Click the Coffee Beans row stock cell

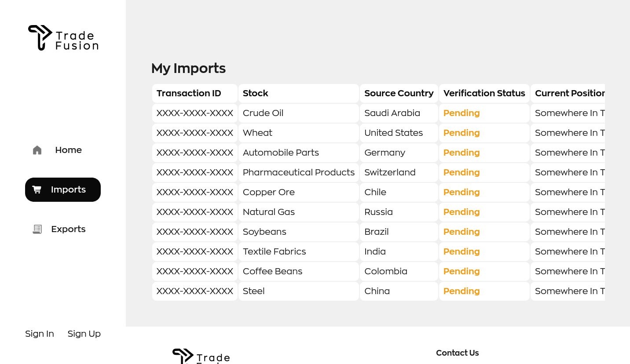coord(273,271)
